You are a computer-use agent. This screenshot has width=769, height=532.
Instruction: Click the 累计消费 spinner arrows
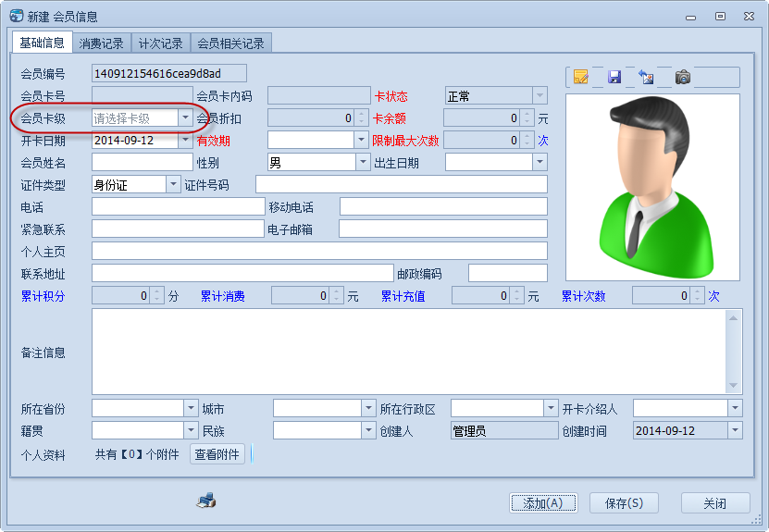coord(337,296)
